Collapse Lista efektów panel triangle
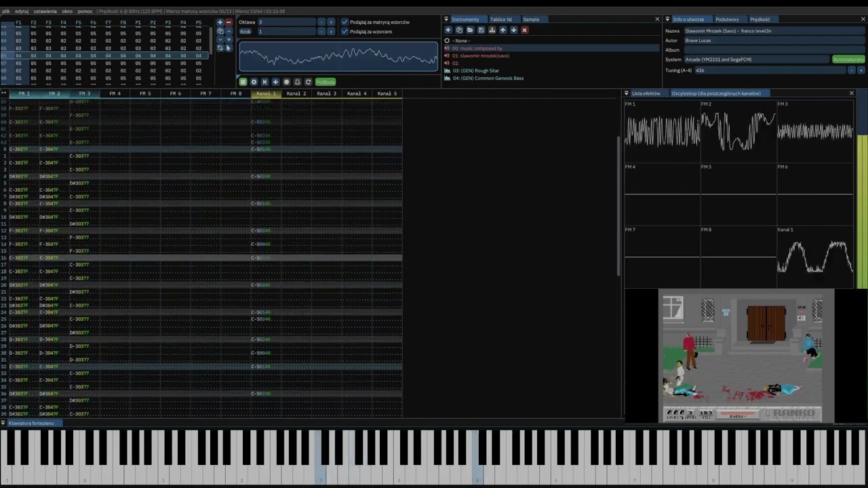This screenshot has width=868, height=488. (627, 93)
